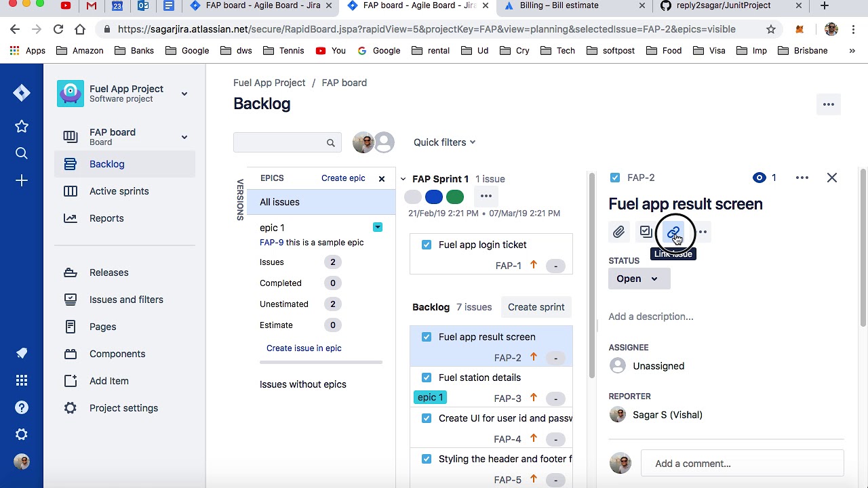Click the FAP-2 watch eye icon
The image size is (868, 488).
click(759, 178)
